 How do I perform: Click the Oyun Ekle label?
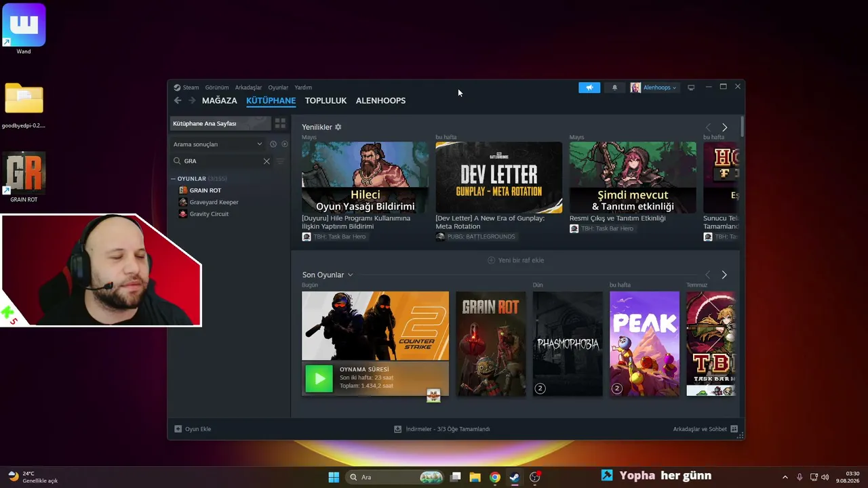pos(198,429)
